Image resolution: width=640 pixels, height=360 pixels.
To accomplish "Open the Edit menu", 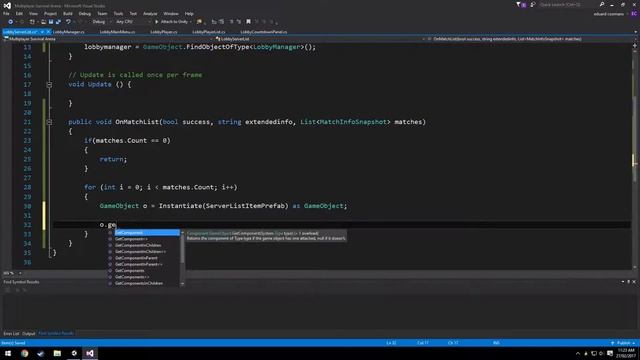I will click(x=19, y=13).
